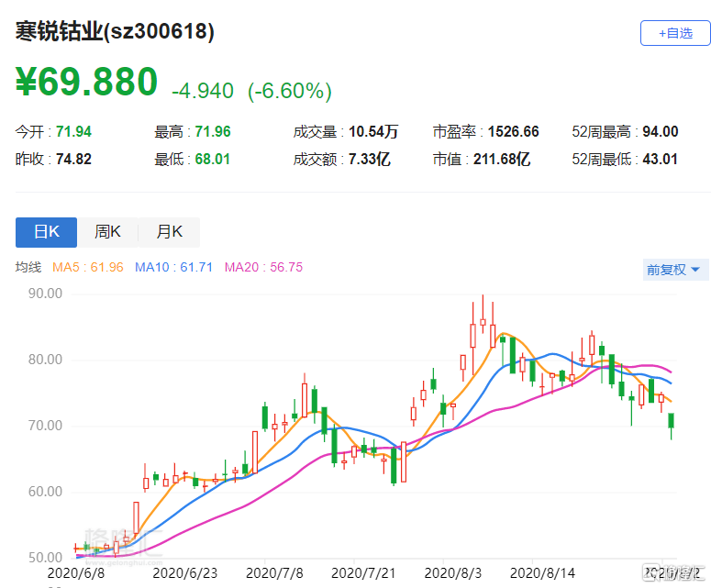Click the 60.00 price axis label
The width and height of the screenshot is (711, 588).
45,492
